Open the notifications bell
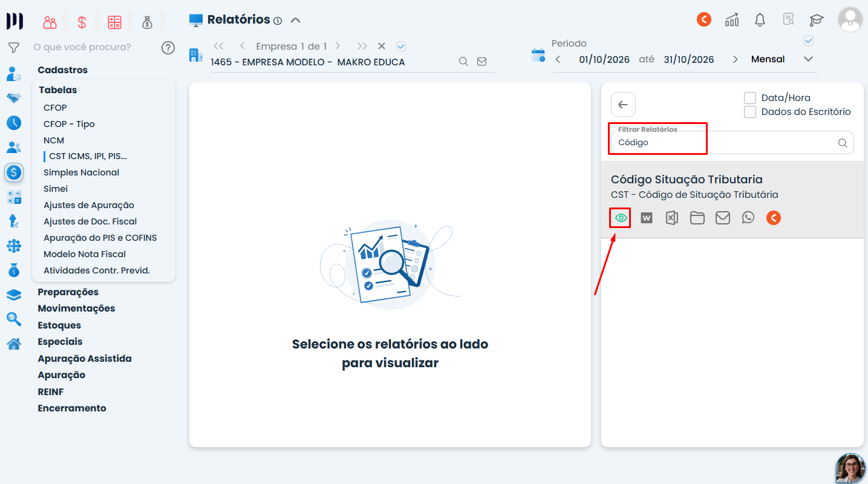The image size is (868, 484). [760, 20]
